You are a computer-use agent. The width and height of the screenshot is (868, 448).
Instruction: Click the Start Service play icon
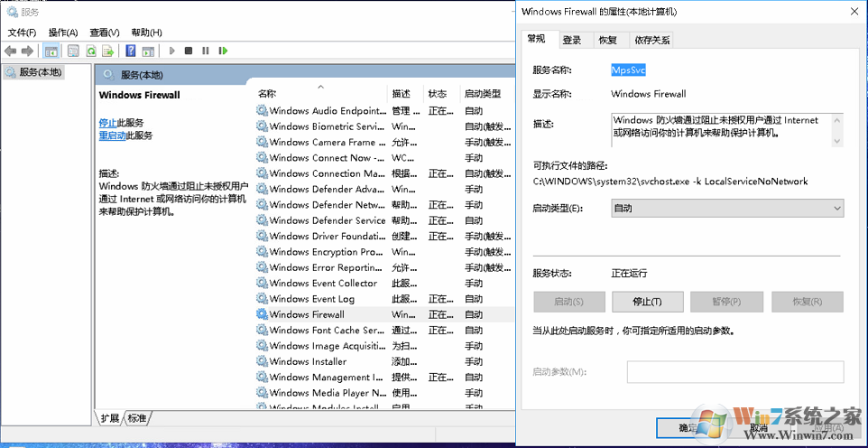click(x=171, y=51)
